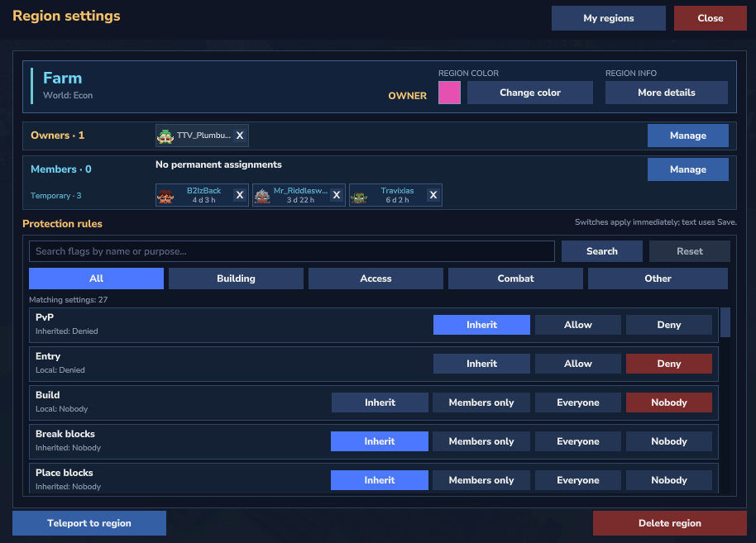Image resolution: width=756 pixels, height=543 pixels.
Task: Manage the Owners list
Action: pyautogui.click(x=688, y=136)
